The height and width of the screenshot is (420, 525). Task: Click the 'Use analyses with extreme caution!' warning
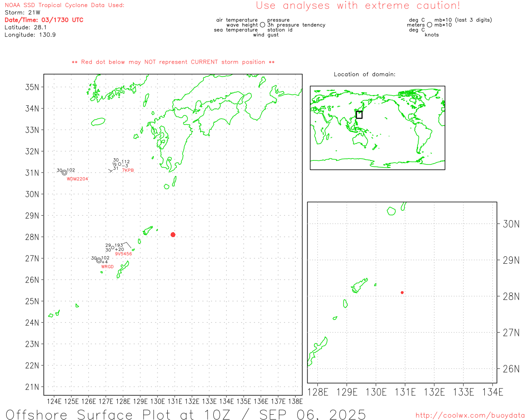pos(358,6)
